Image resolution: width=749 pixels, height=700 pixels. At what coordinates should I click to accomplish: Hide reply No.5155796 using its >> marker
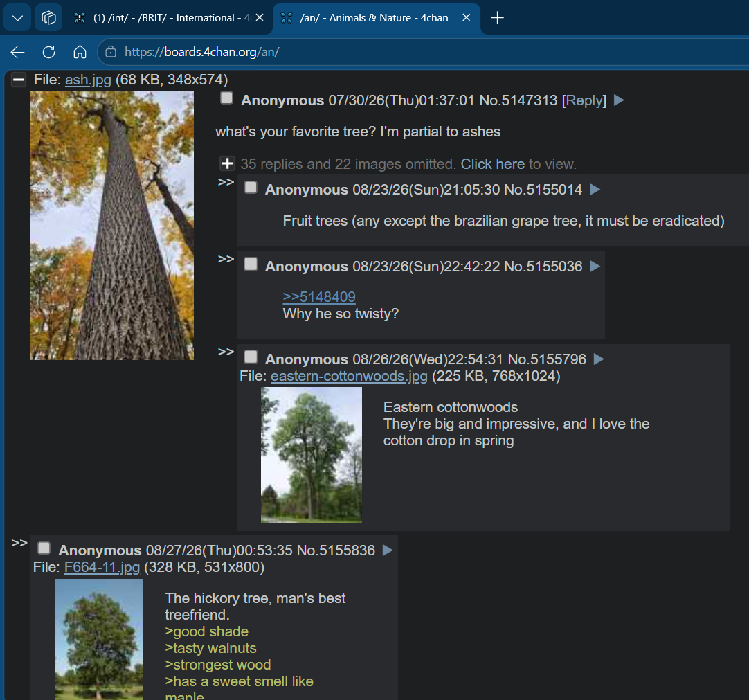[x=226, y=352]
